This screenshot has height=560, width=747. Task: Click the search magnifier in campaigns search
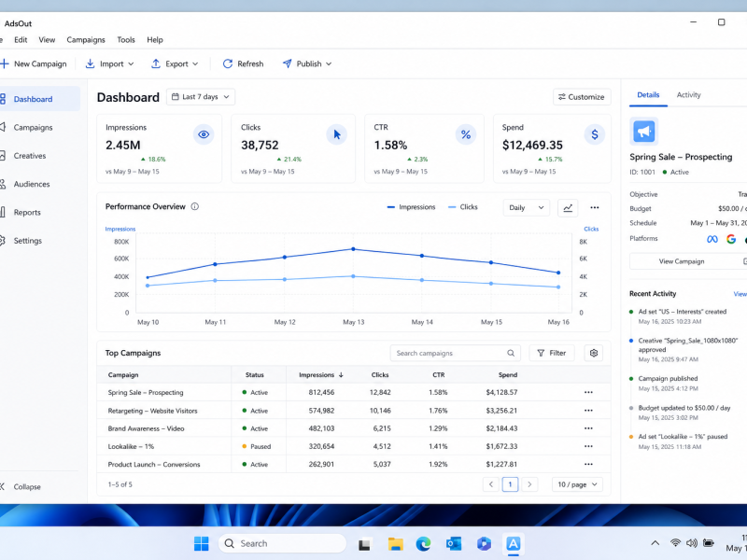(x=511, y=353)
